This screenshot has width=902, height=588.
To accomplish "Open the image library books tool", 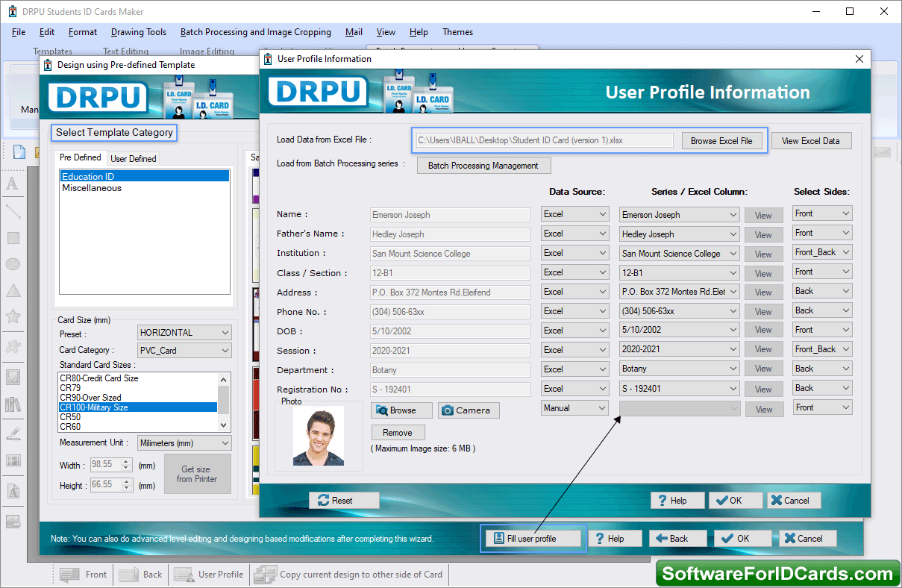I will click(x=13, y=404).
